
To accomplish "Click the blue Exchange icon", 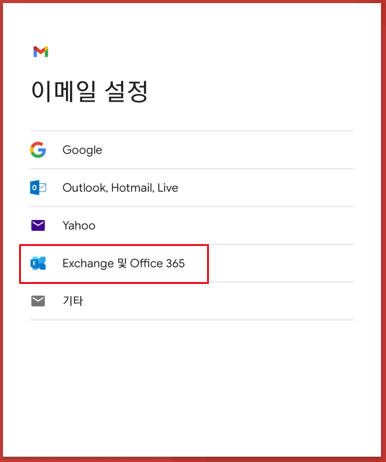I will (38, 263).
